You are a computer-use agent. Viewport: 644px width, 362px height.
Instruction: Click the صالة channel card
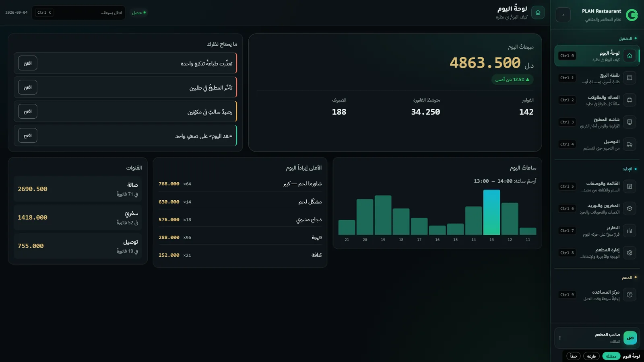point(78,189)
